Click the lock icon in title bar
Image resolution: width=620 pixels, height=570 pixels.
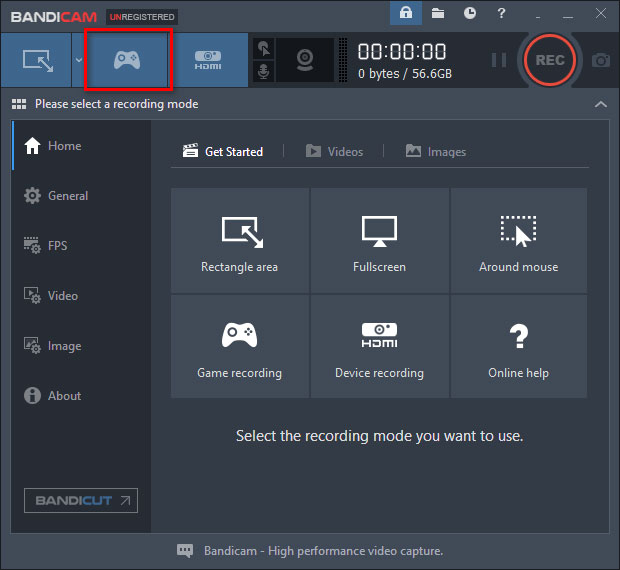click(x=406, y=14)
